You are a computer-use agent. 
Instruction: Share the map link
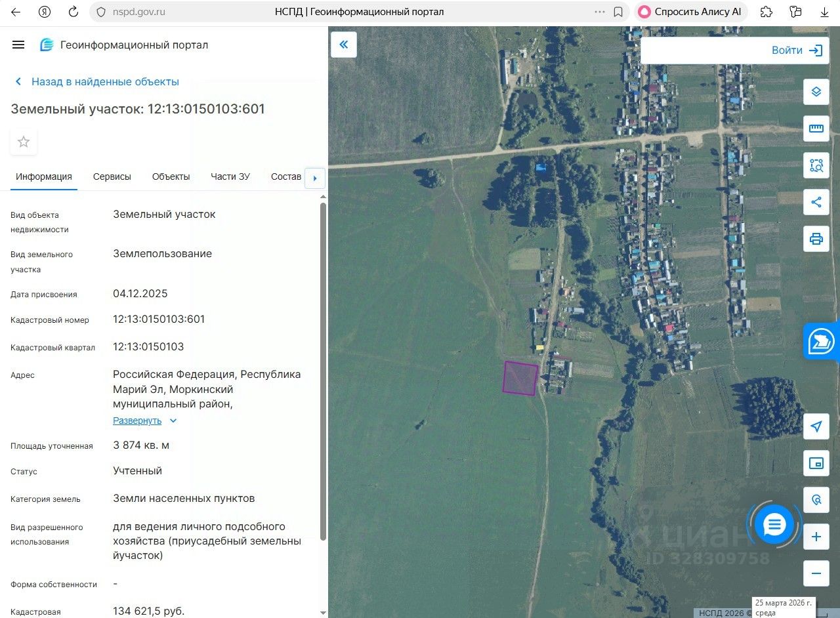pyautogui.click(x=816, y=202)
